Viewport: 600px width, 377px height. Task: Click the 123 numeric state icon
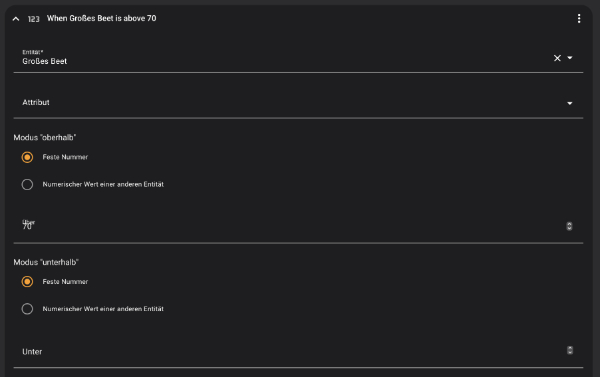coord(34,19)
